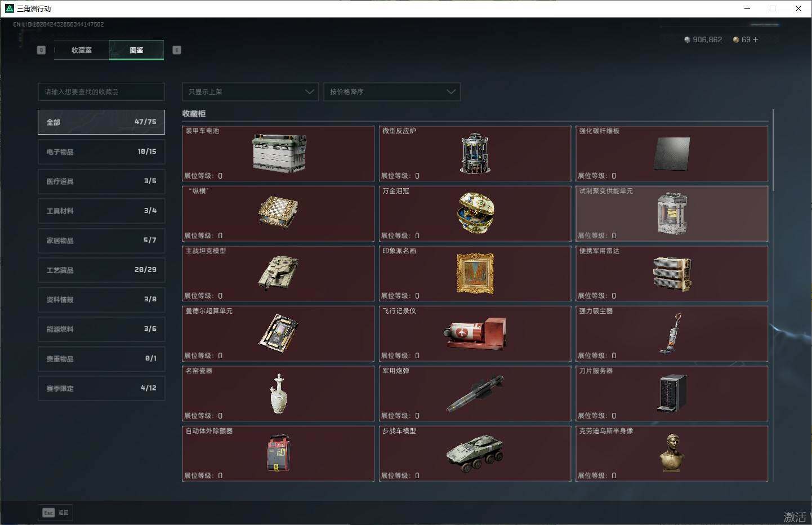Screen dimensions: 812x525
Task: Add gold currency with the plus button
Action: tap(755, 40)
